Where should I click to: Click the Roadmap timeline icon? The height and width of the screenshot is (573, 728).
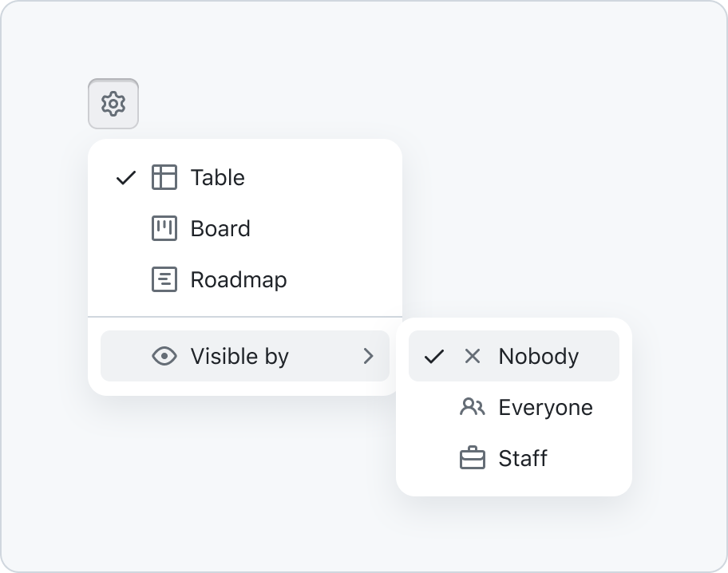[x=164, y=279]
